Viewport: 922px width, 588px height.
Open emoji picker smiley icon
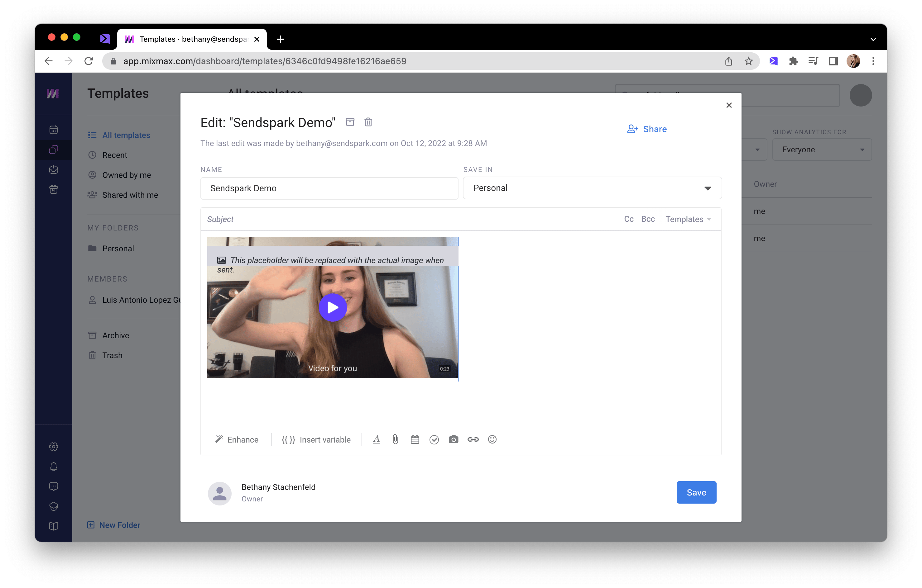(x=492, y=439)
